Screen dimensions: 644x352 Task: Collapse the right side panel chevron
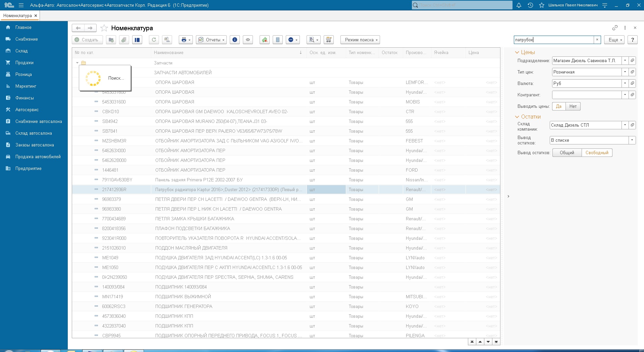pyautogui.click(x=508, y=196)
